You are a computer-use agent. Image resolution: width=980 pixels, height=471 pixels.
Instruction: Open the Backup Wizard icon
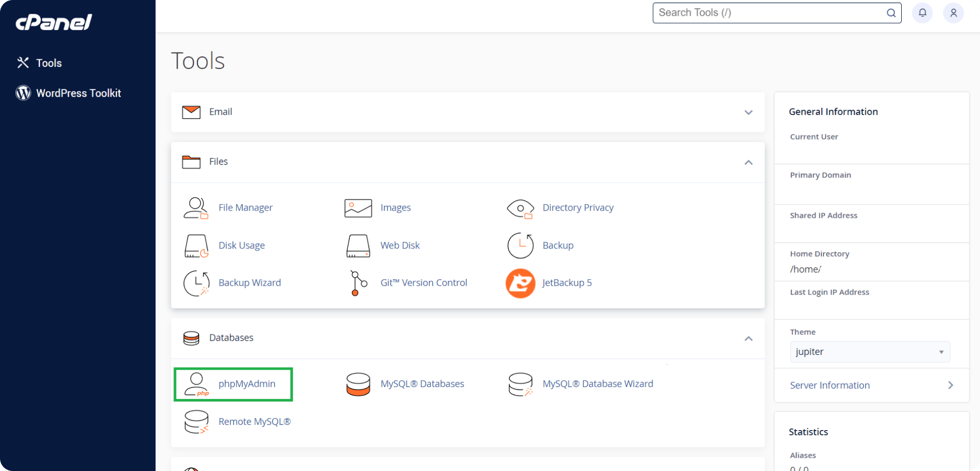[x=195, y=283]
